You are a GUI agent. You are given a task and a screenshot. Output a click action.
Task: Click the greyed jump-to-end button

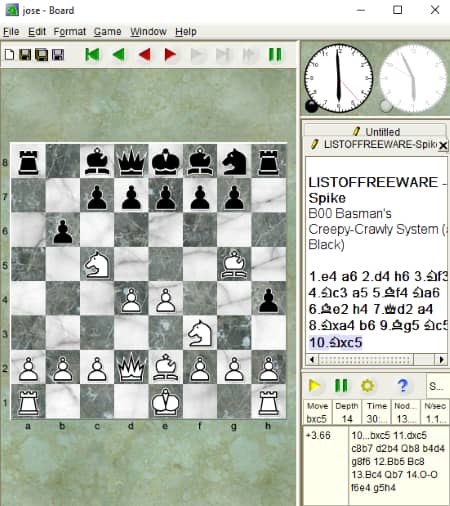click(223, 54)
